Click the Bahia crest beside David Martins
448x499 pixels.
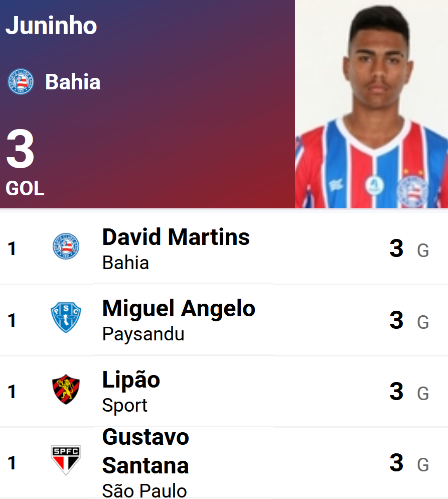click(x=66, y=246)
